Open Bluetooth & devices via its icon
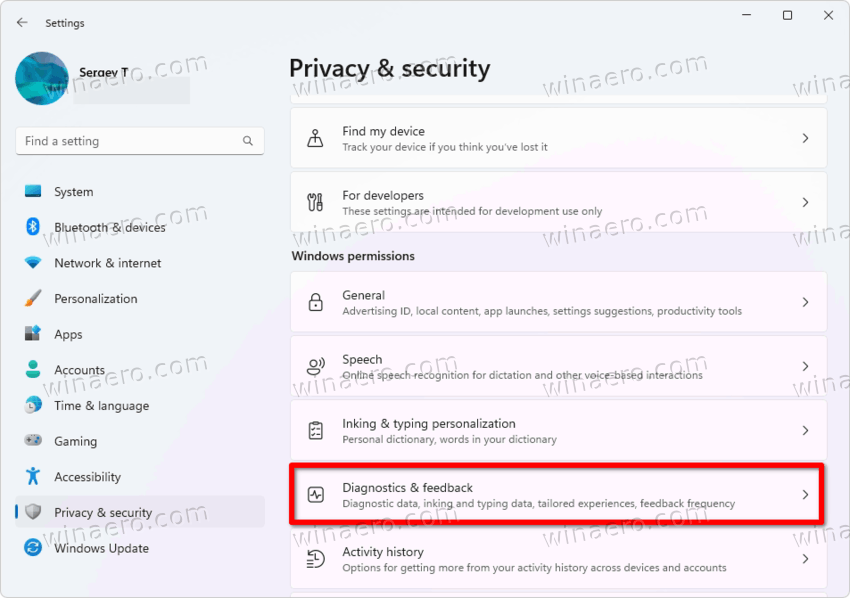The width and height of the screenshot is (850, 598). (x=33, y=227)
